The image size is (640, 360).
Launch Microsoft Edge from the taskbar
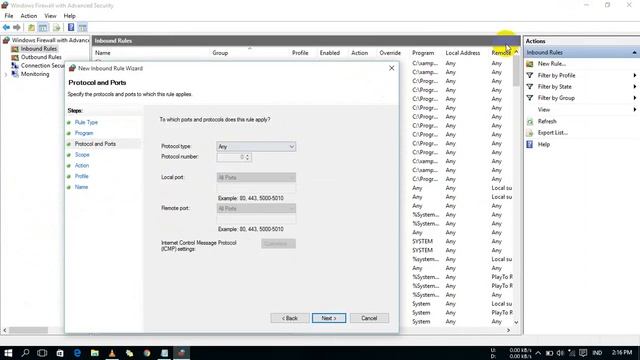click(77, 353)
